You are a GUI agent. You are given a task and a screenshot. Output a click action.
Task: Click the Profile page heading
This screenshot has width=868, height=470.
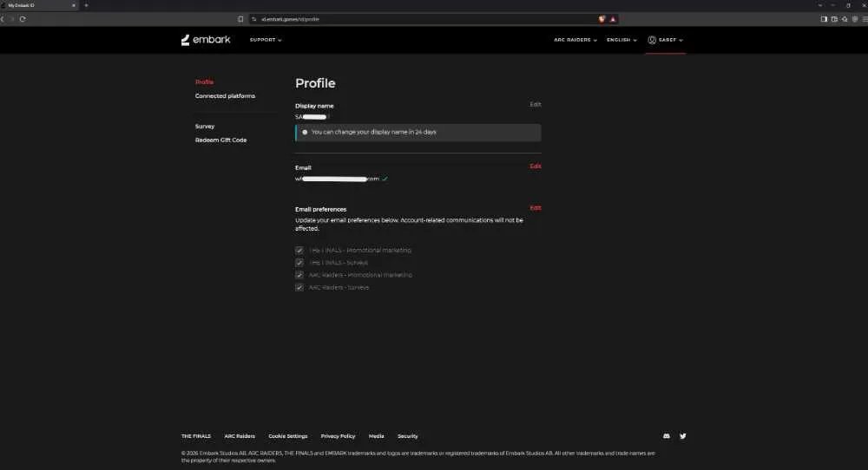pyautogui.click(x=315, y=83)
